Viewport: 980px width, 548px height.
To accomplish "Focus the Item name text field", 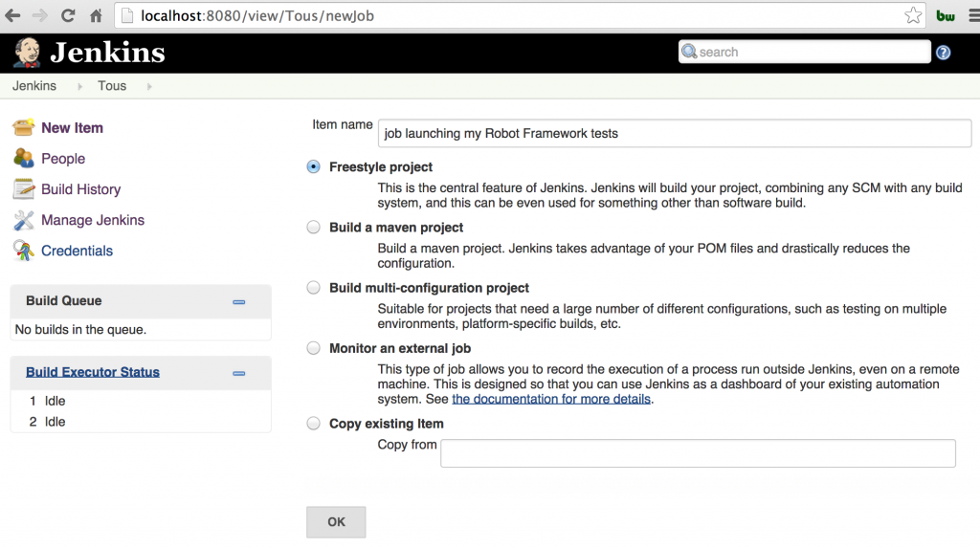I will [x=675, y=133].
